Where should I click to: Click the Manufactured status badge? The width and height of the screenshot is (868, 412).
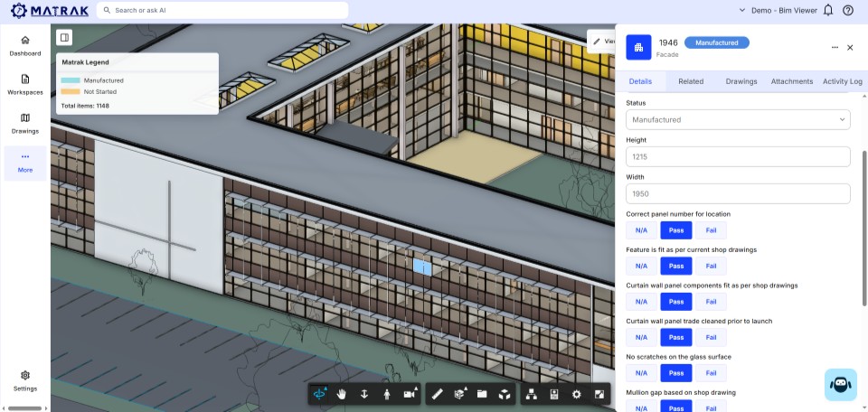pos(717,42)
